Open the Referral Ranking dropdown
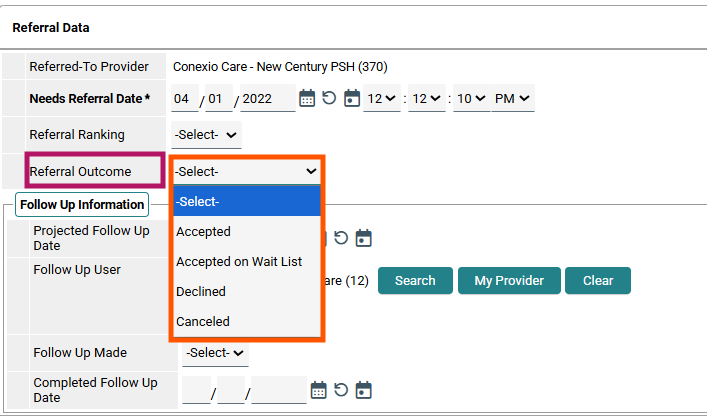707x416 pixels. click(x=207, y=135)
